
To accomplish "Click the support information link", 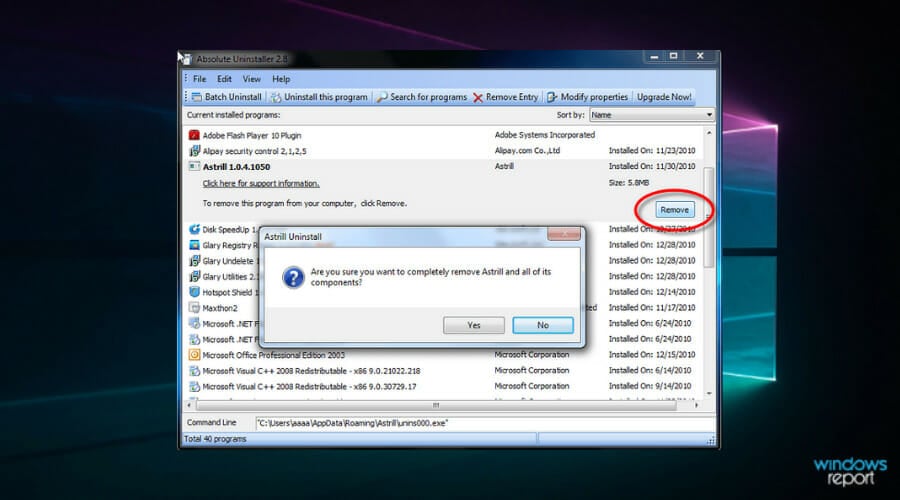I will click(x=261, y=184).
